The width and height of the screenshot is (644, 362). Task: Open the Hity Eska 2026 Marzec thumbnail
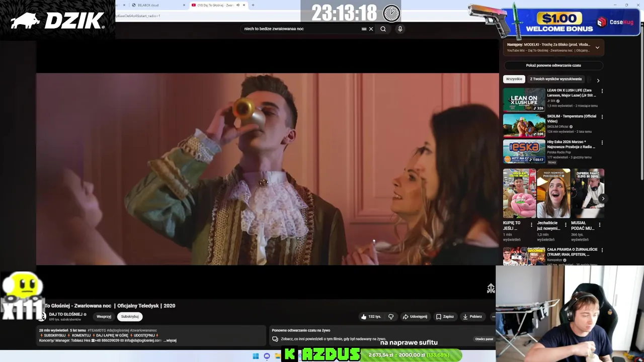point(524,151)
